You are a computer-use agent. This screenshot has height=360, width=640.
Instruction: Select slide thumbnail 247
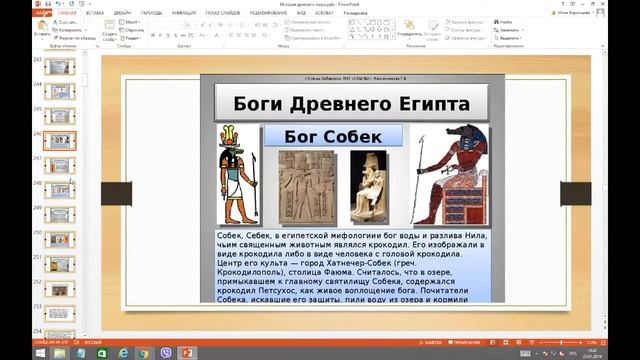(60, 166)
